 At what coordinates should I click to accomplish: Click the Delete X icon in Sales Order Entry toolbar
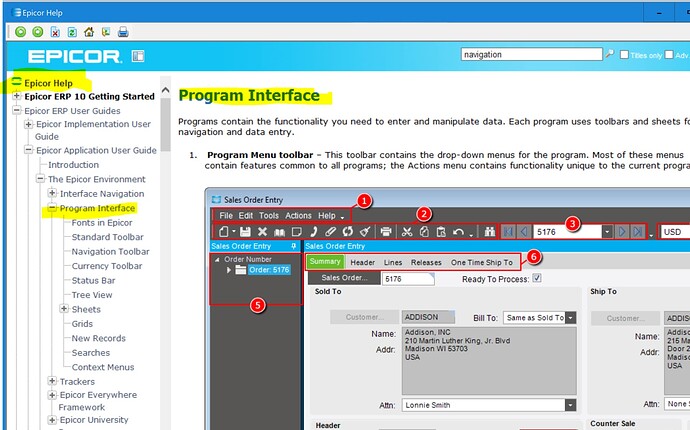262,232
